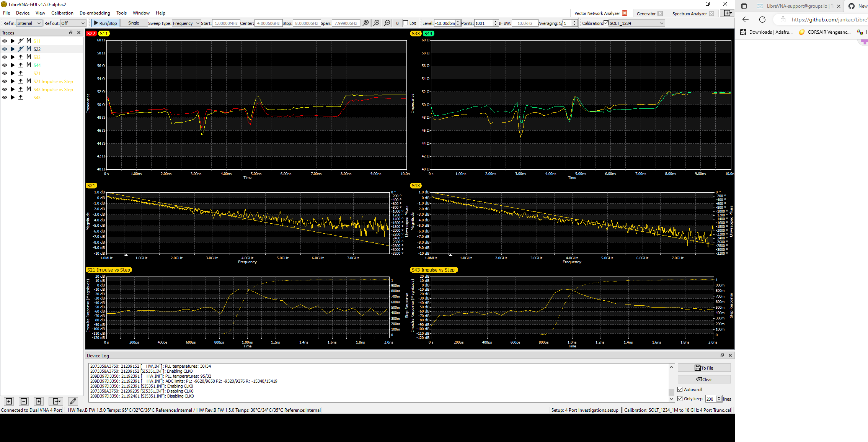Hide the S11 trace visibility eye

[4, 41]
